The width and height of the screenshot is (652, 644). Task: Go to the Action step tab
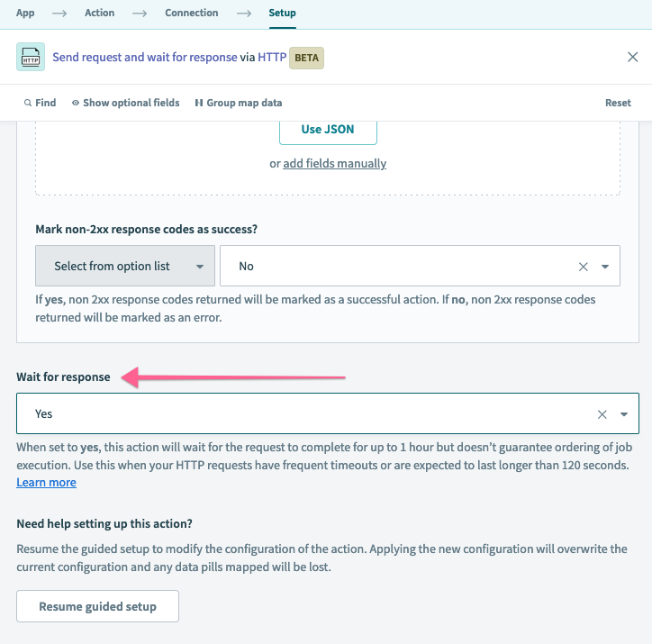pyautogui.click(x=99, y=13)
